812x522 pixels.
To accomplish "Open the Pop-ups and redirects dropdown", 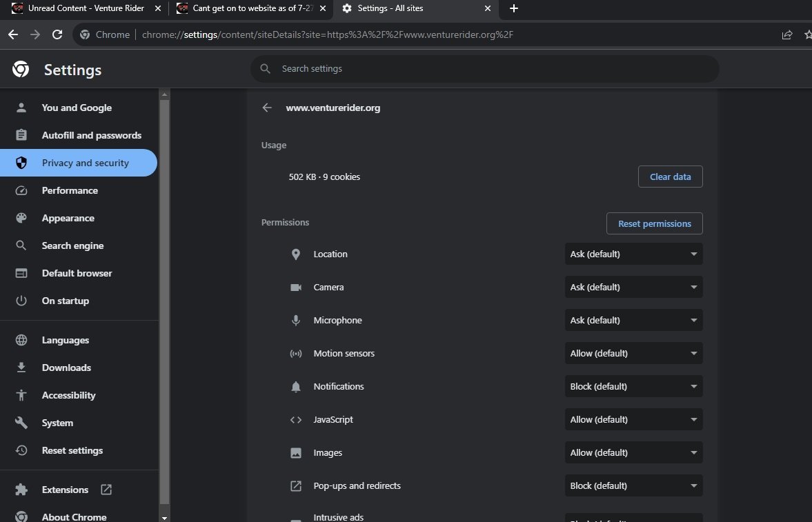I will (x=633, y=485).
